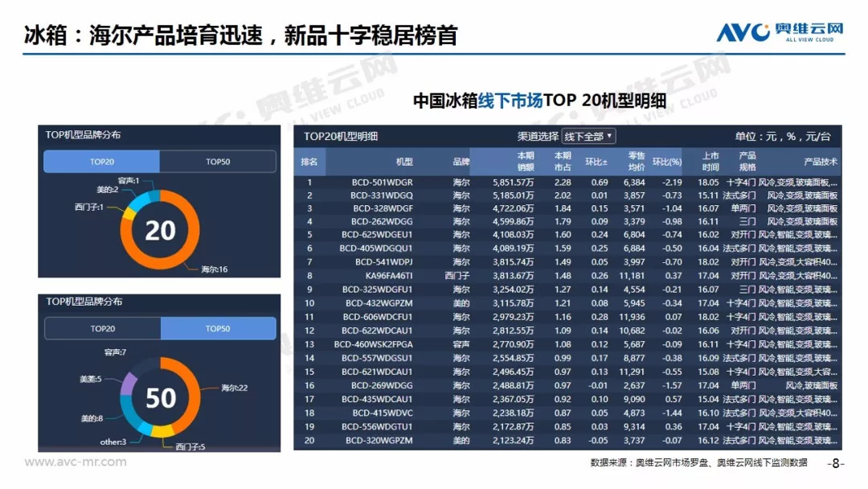
Task: Select model BCD-269WDGG in the table
Action: pyautogui.click(x=382, y=385)
